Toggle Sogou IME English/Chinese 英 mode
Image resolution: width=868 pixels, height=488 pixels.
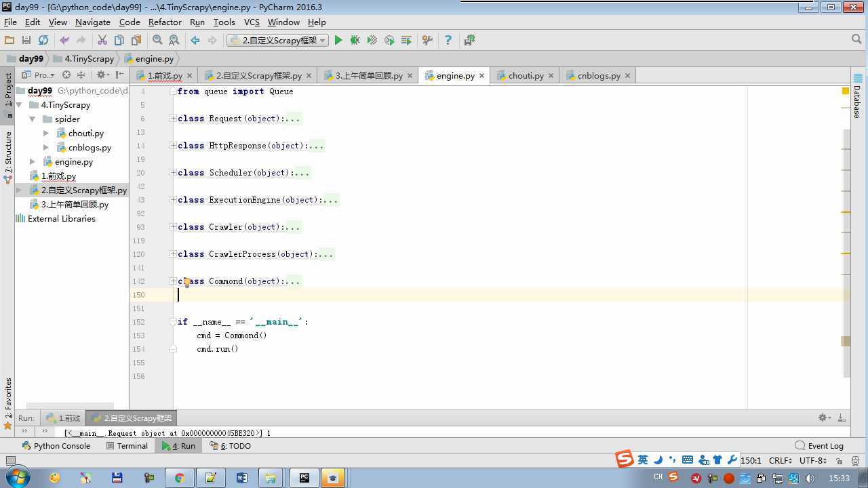coord(642,460)
